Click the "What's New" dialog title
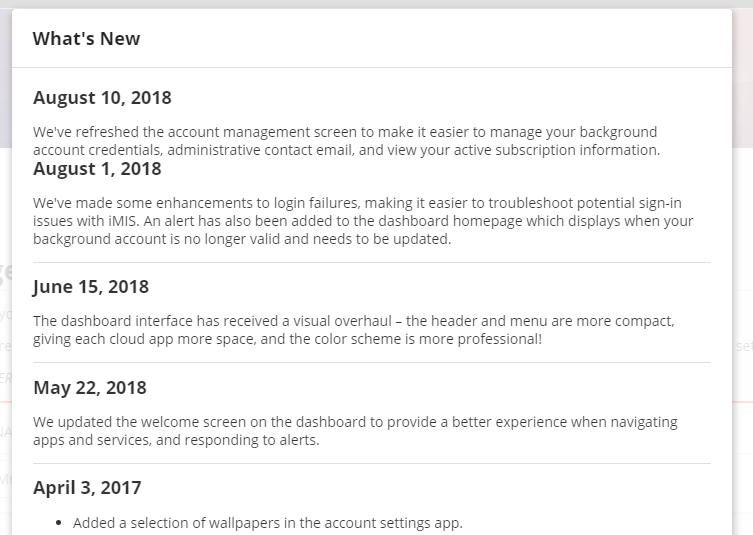Screen dimensions: 753x535 pyautogui.click(x=86, y=39)
